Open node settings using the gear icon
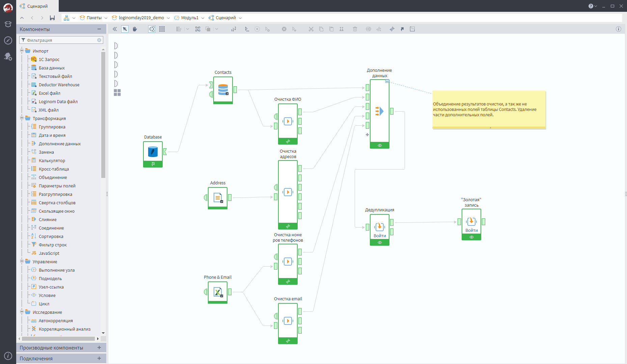Viewport: 627px width, 364px height. click(x=284, y=29)
